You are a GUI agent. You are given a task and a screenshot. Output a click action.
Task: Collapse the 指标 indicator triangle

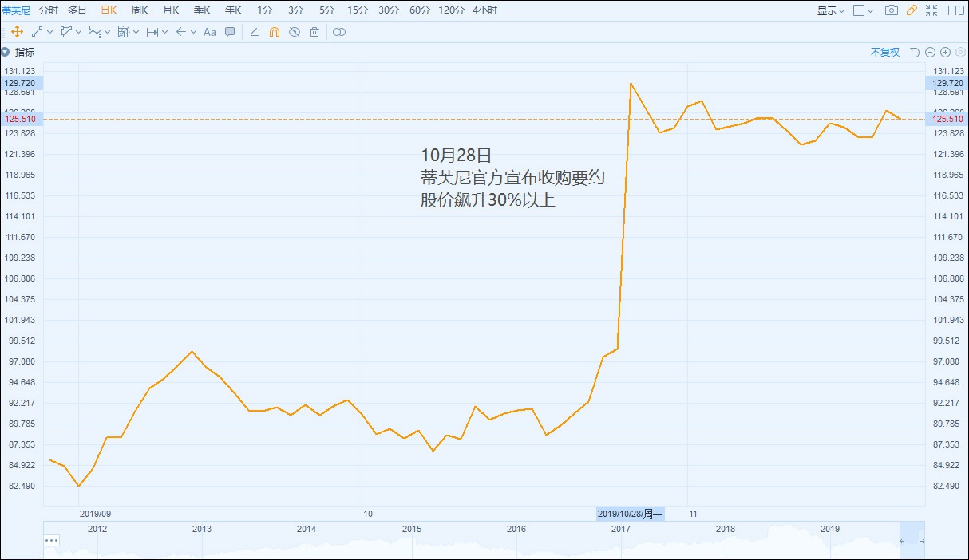[x=5, y=52]
